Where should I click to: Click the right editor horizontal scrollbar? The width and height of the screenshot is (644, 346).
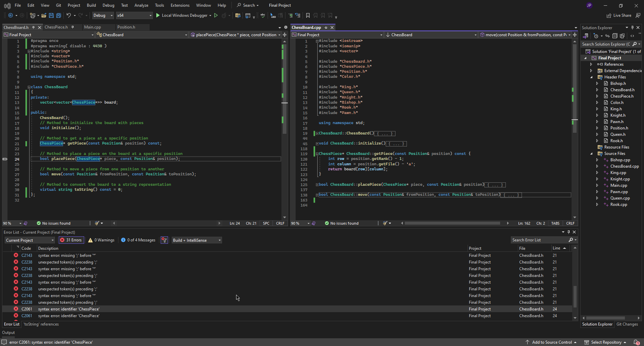(x=452, y=223)
